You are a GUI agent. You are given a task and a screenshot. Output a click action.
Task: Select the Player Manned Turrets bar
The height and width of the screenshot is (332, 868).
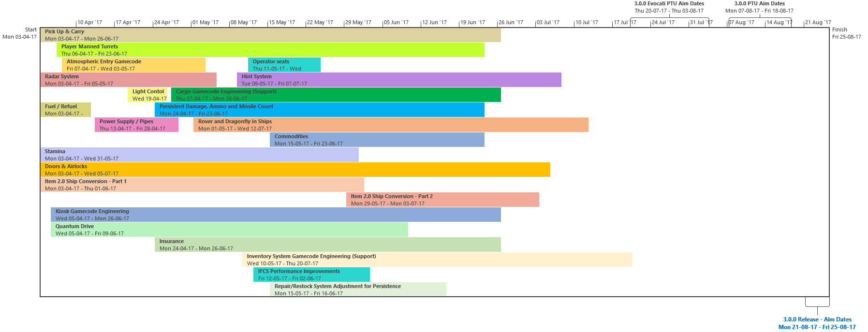pos(270,50)
